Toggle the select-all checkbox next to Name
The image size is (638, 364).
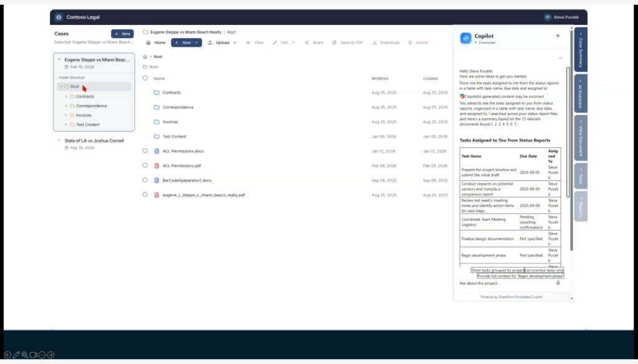pyautogui.click(x=145, y=78)
